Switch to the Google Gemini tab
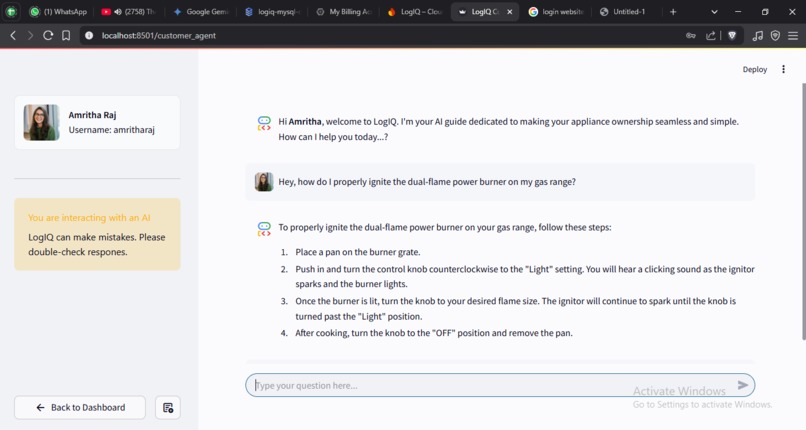 pos(200,11)
